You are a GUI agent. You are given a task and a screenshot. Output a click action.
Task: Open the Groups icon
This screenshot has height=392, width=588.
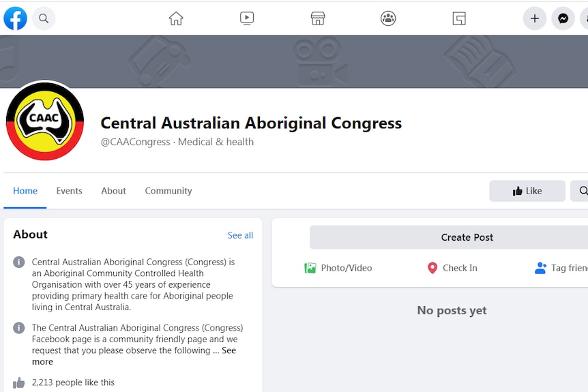pyautogui.click(x=388, y=18)
